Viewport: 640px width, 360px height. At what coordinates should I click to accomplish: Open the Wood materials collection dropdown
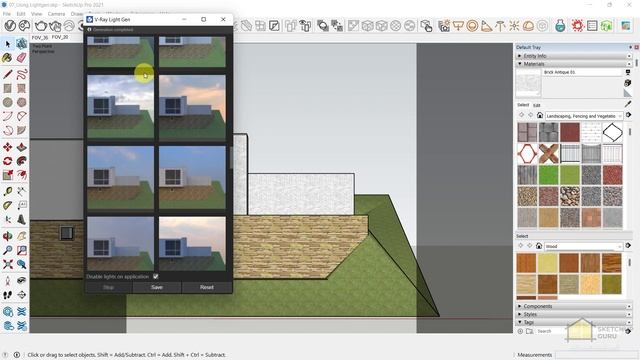coord(584,246)
